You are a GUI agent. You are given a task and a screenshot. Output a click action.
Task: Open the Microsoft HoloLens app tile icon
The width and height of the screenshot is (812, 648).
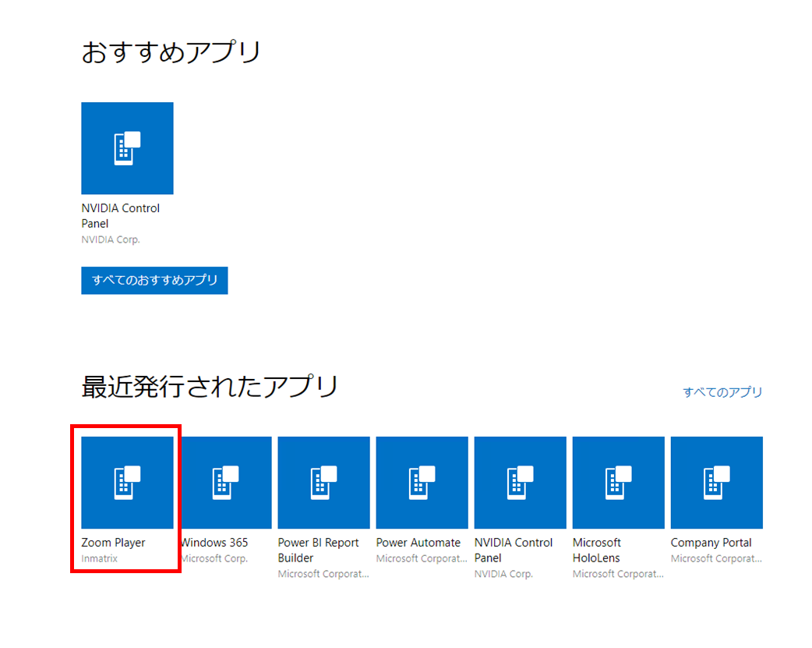click(618, 483)
